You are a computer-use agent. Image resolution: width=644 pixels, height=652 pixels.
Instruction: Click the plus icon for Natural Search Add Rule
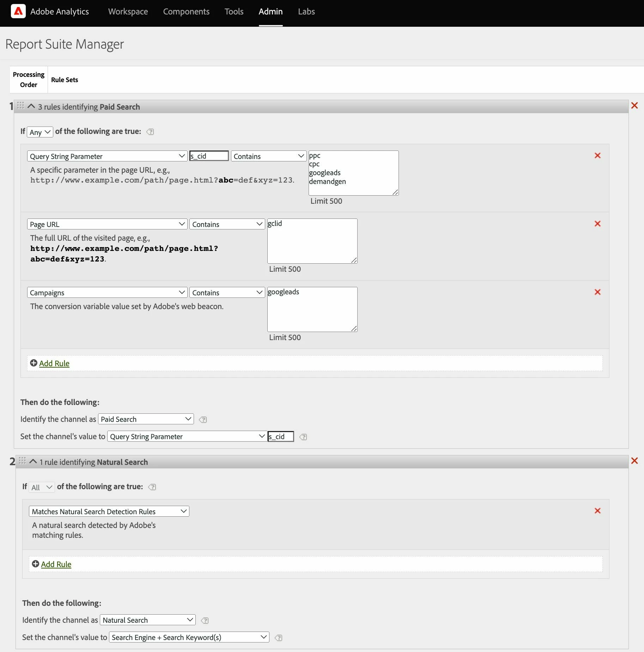pos(36,564)
